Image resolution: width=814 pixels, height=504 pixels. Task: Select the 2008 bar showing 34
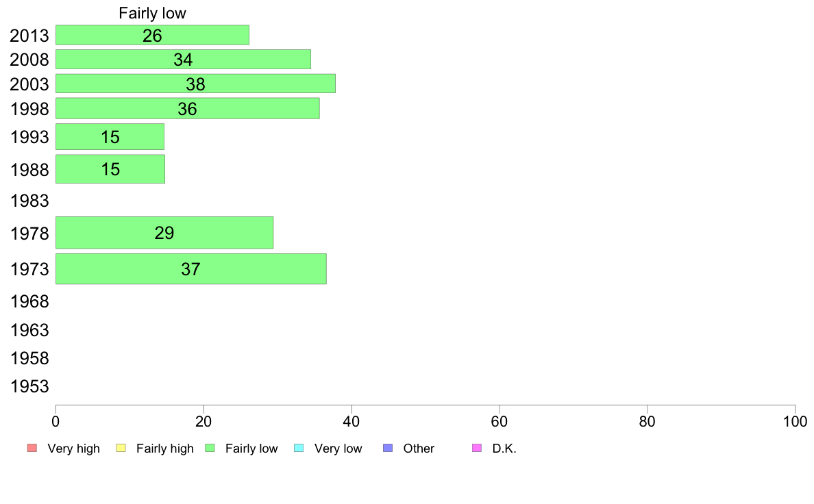[x=183, y=59]
